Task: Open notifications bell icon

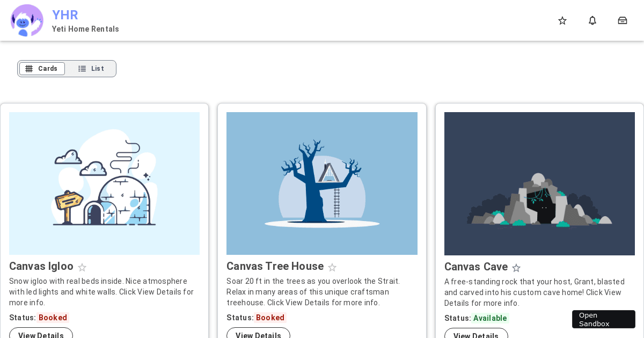Action: pyautogui.click(x=592, y=20)
